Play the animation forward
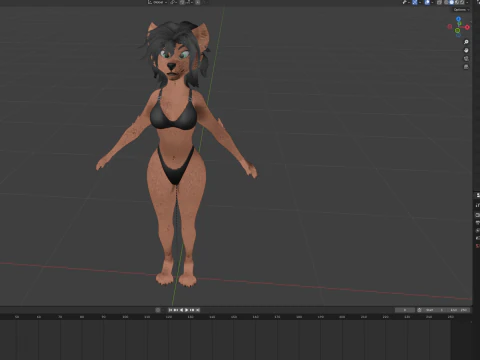Image resolution: width=480 pixels, height=360 pixels. (x=187, y=310)
